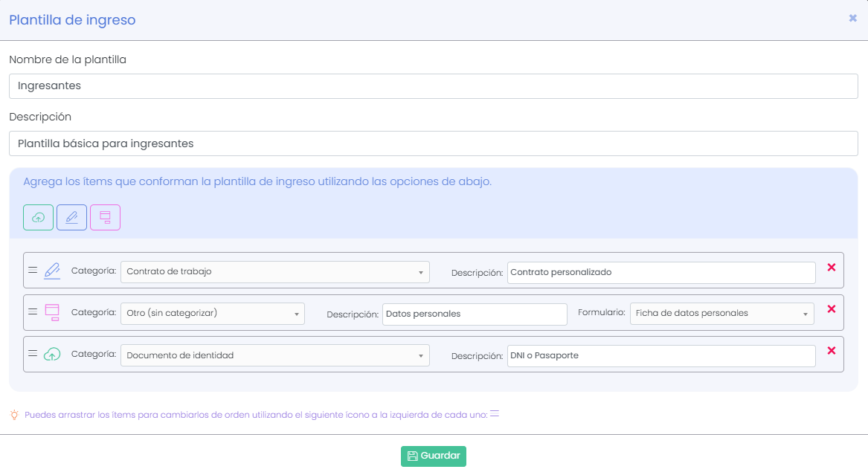This screenshot has width=868, height=475.
Task: Select the pen signature item icon
Action: pos(71,217)
